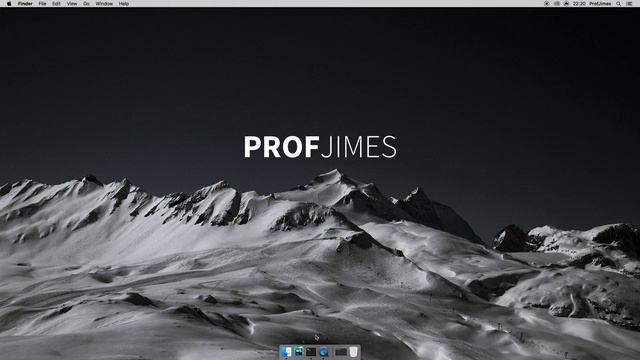The image size is (640, 360).
Task: Open Spotlight search magnifier in menu bar
Action: [619, 4]
